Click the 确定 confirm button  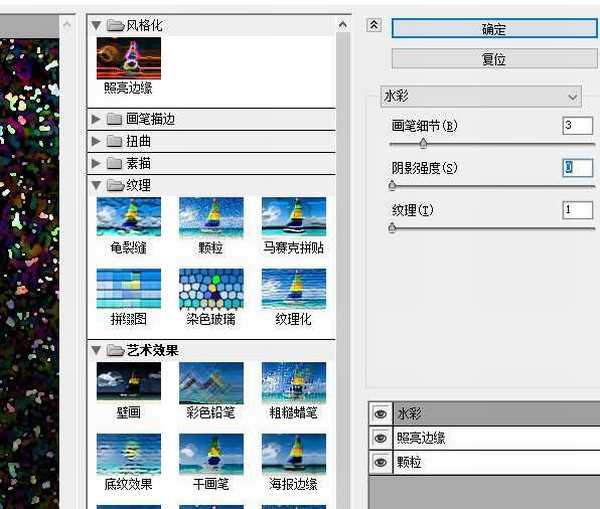pos(493,29)
